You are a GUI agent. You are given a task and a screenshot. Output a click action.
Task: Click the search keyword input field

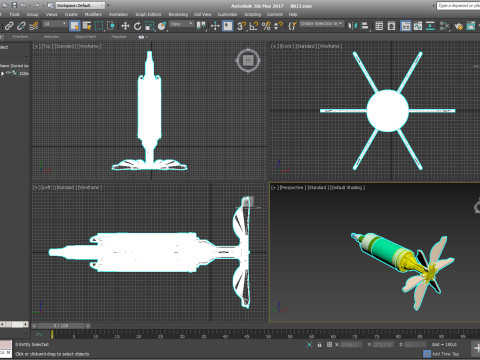click(458, 6)
